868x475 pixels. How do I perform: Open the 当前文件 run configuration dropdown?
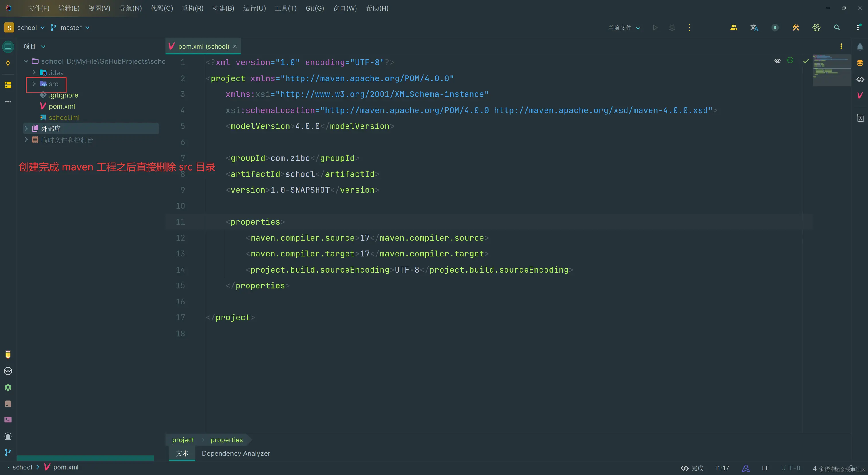623,28
